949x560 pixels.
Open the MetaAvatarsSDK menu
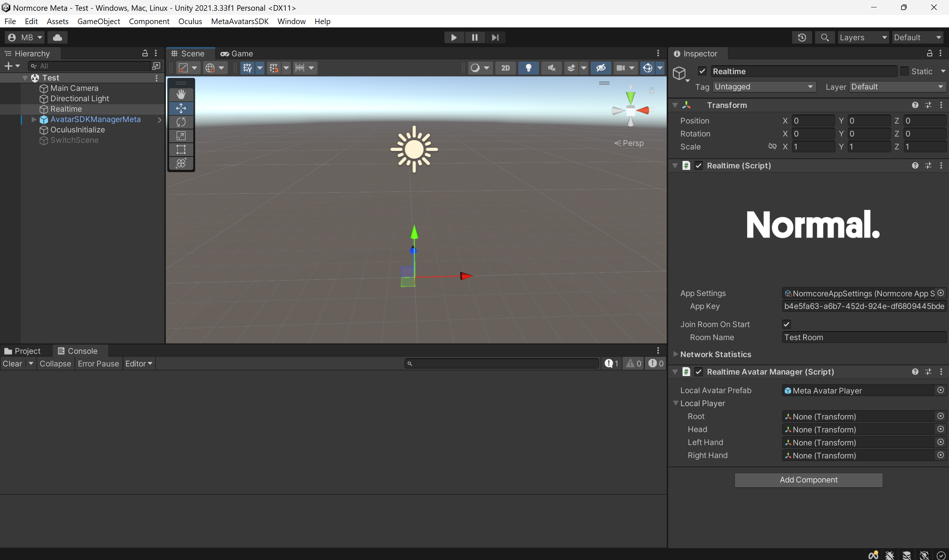(x=240, y=21)
